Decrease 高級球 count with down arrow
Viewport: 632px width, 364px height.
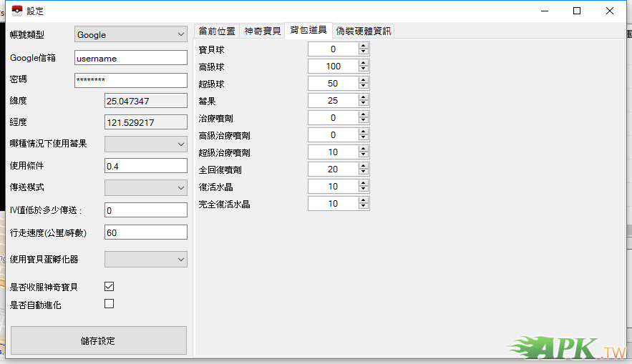[364, 69]
